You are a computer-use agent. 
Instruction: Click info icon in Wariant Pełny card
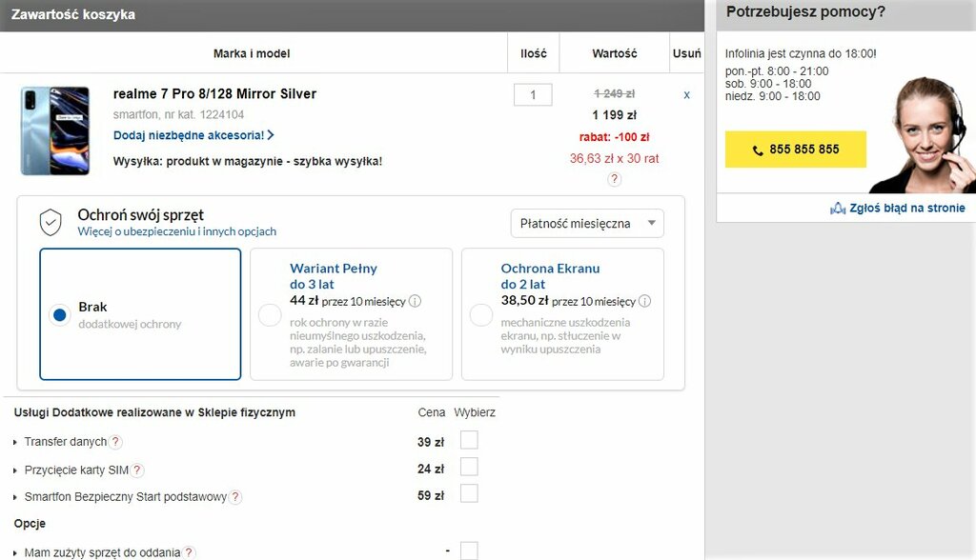point(415,301)
